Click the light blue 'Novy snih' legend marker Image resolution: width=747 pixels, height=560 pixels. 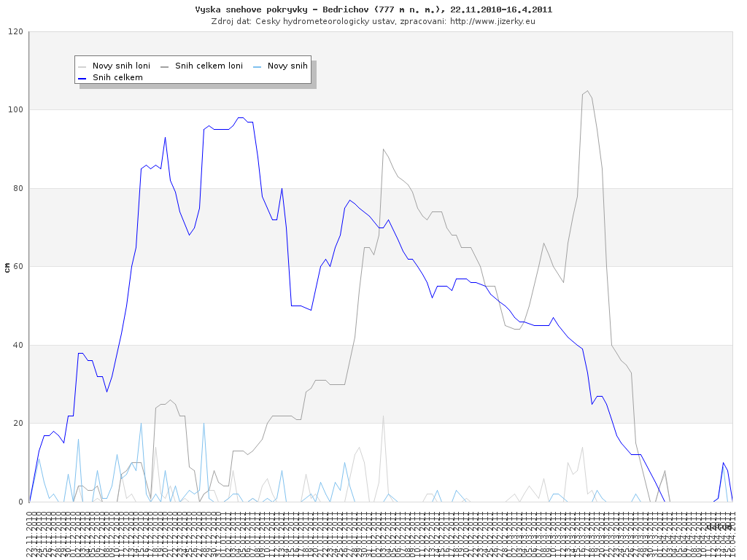tap(258, 66)
